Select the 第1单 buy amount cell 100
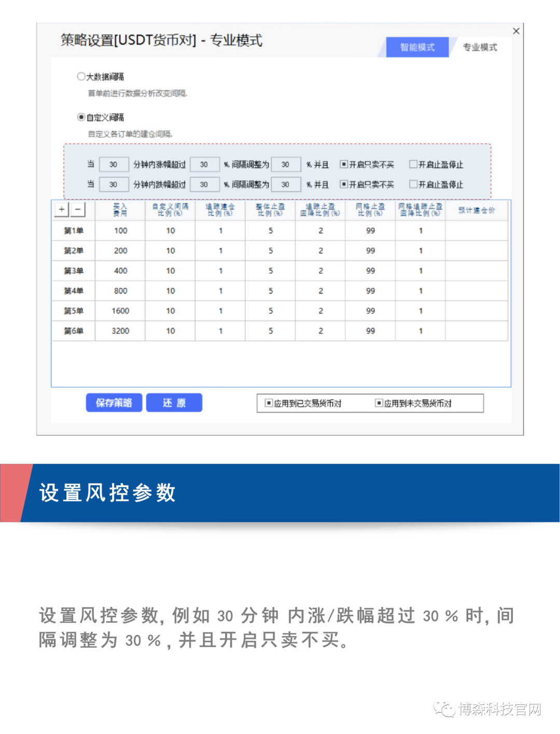The height and width of the screenshot is (734, 560). pyautogui.click(x=120, y=231)
